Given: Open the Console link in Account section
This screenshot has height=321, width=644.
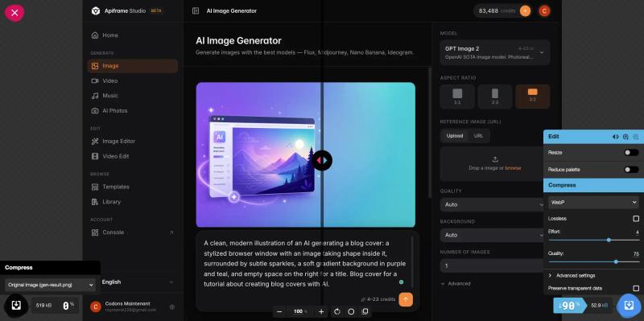Looking at the screenshot, I should point(132,233).
